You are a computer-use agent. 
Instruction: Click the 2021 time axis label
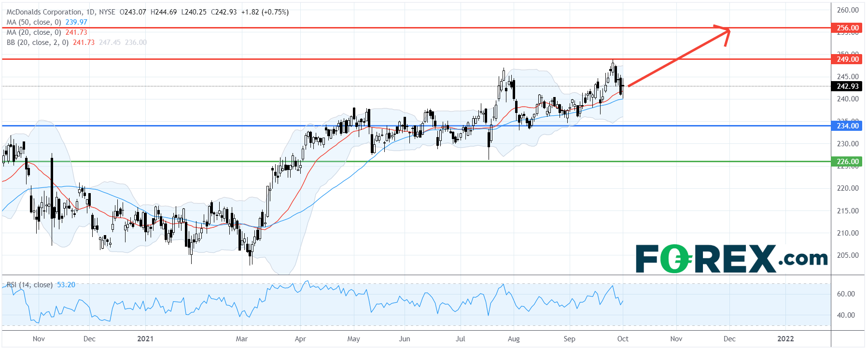tap(145, 339)
